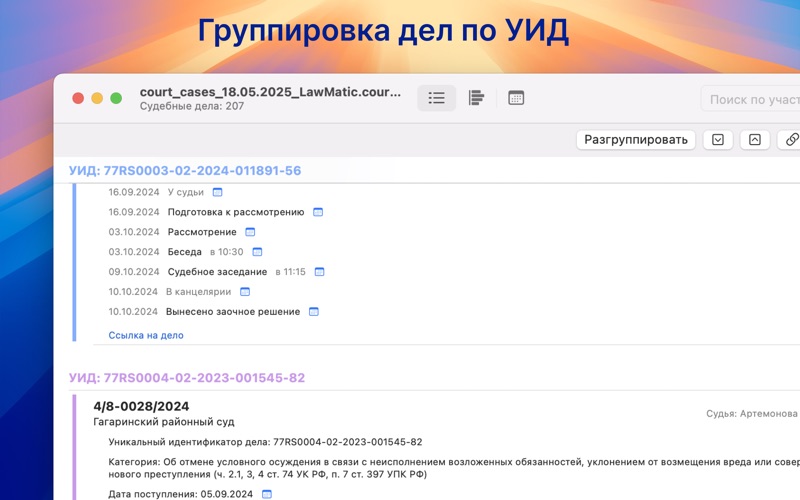Click the link icon button
The width and height of the screenshot is (800, 500).
pyautogui.click(x=791, y=140)
